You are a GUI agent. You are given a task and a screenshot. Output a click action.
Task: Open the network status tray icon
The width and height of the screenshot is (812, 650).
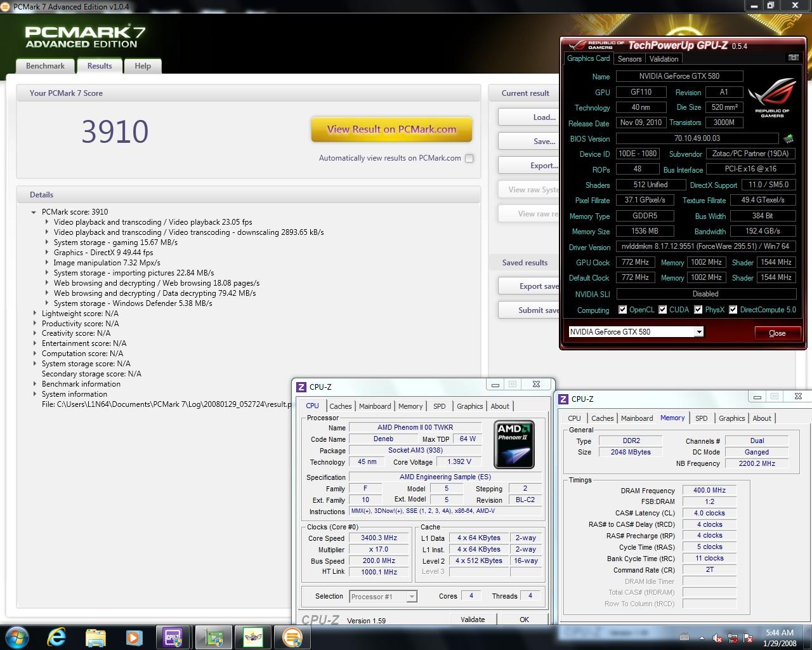click(x=733, y=638)
